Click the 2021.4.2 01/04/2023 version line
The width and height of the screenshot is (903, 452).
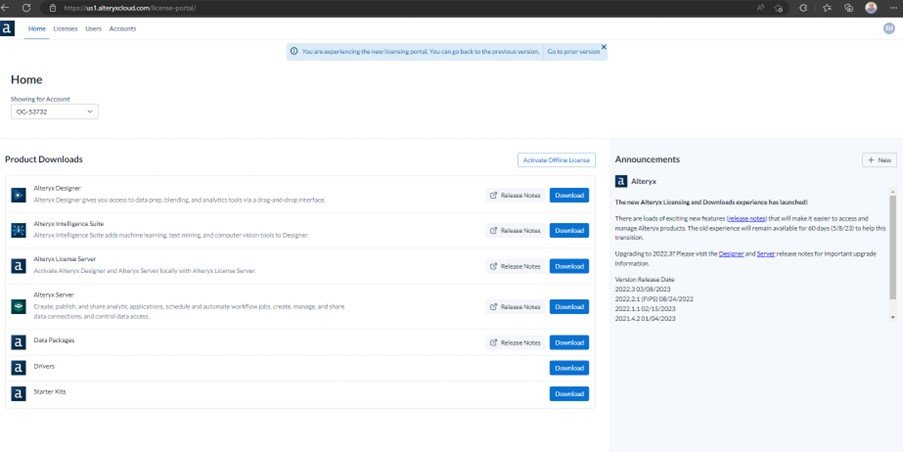tap(645, 318)
